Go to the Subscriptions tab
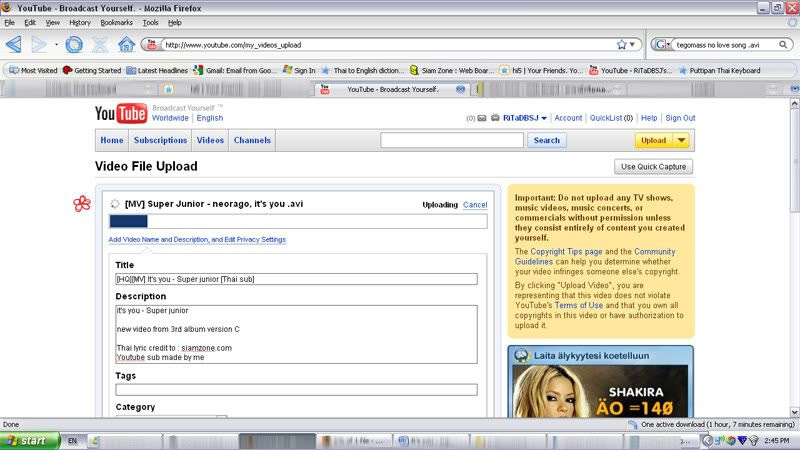The height and width of the screenshot is (450, 800). click(x=160, y=140)
